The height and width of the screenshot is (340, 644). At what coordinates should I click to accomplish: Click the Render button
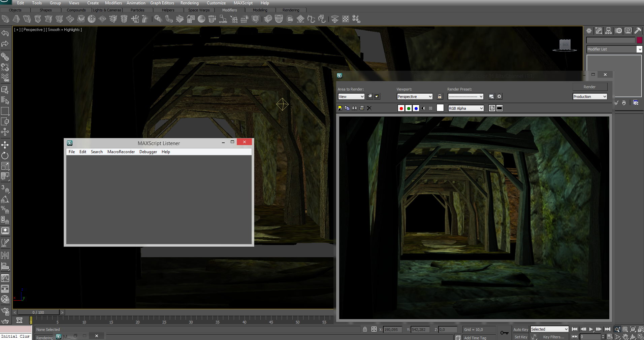click(x=589, y=87)
